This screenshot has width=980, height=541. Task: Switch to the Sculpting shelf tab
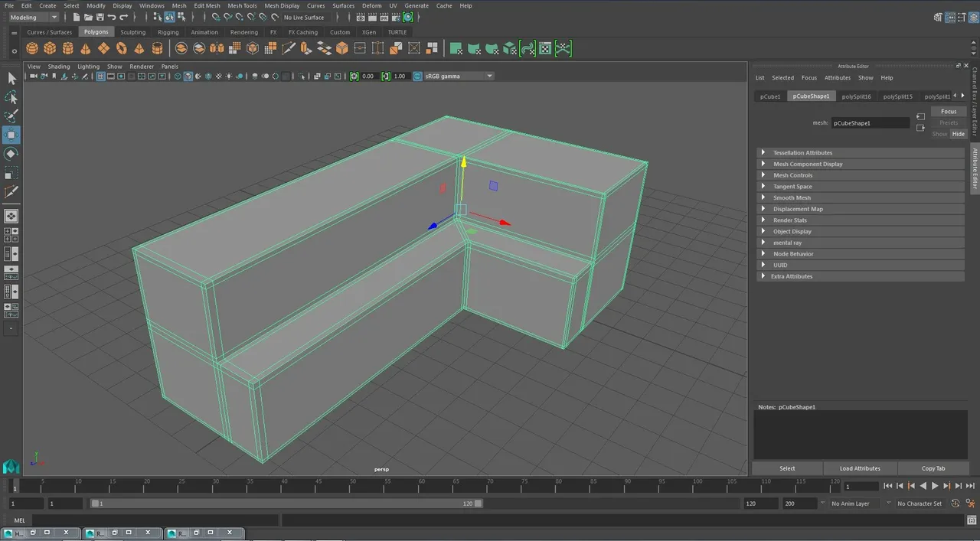[x=132, y=32]
